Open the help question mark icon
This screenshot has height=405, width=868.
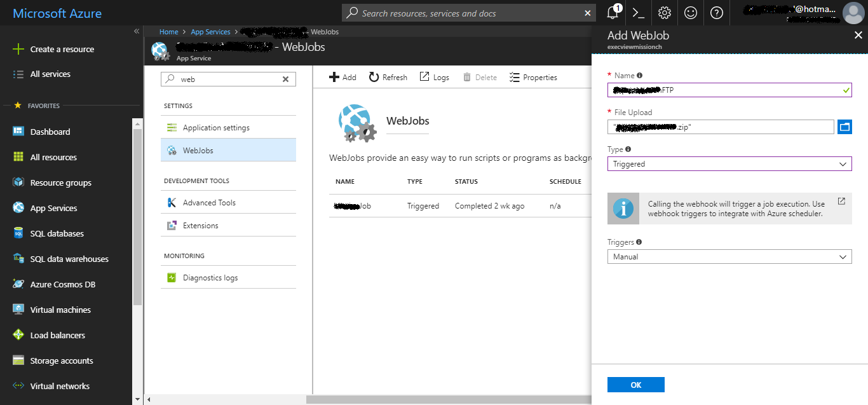coord(717,13)
